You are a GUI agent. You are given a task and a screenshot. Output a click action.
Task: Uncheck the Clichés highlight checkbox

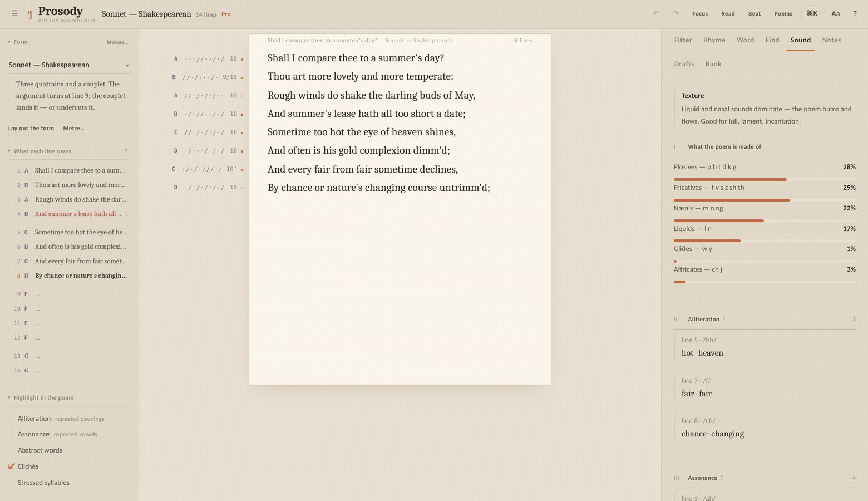click(x=11, y=466)
